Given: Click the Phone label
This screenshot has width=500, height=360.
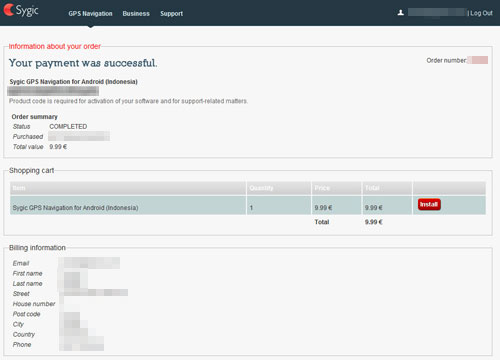Looking at the screenshot, I should pos(22,345).
